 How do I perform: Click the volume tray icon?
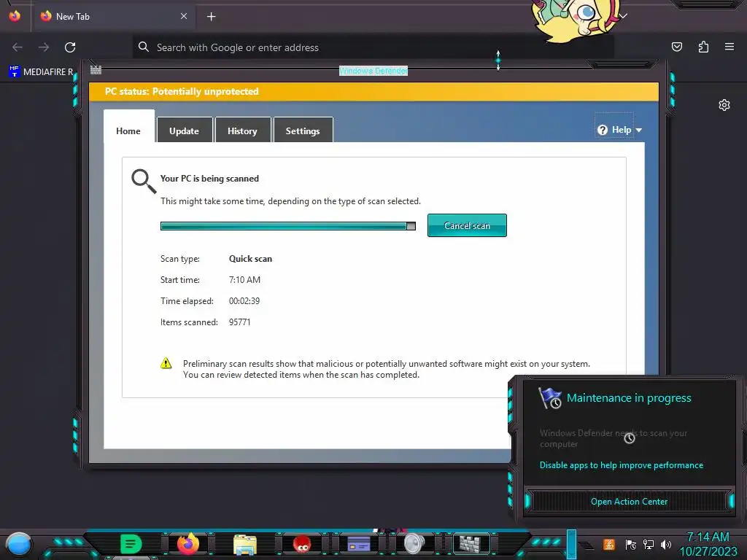pos(666,544)
